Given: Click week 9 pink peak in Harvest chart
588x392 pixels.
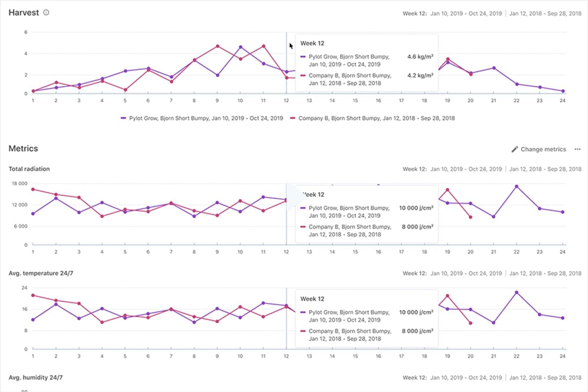Looking at the screenshot, I should 217,46.
